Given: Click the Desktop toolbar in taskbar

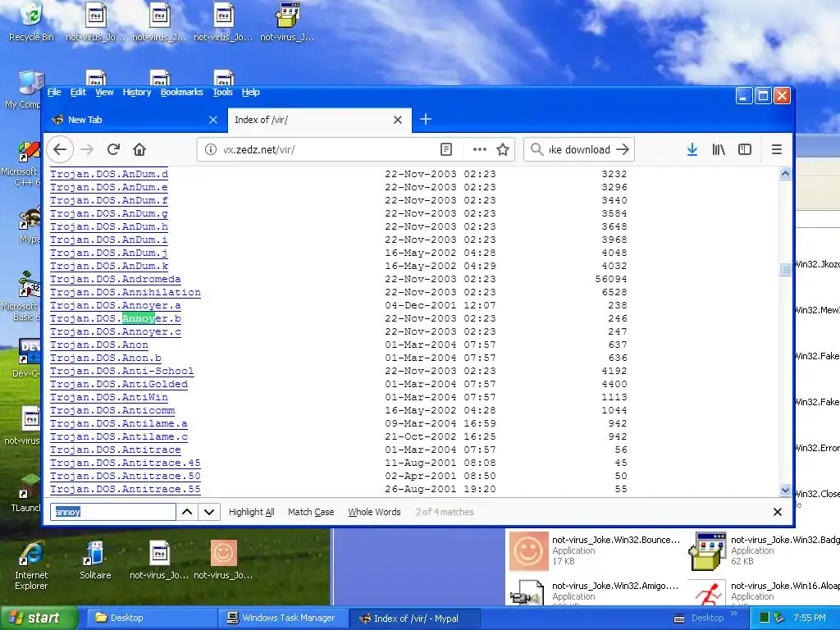Looking at the screenshot, I should [707, 619].
